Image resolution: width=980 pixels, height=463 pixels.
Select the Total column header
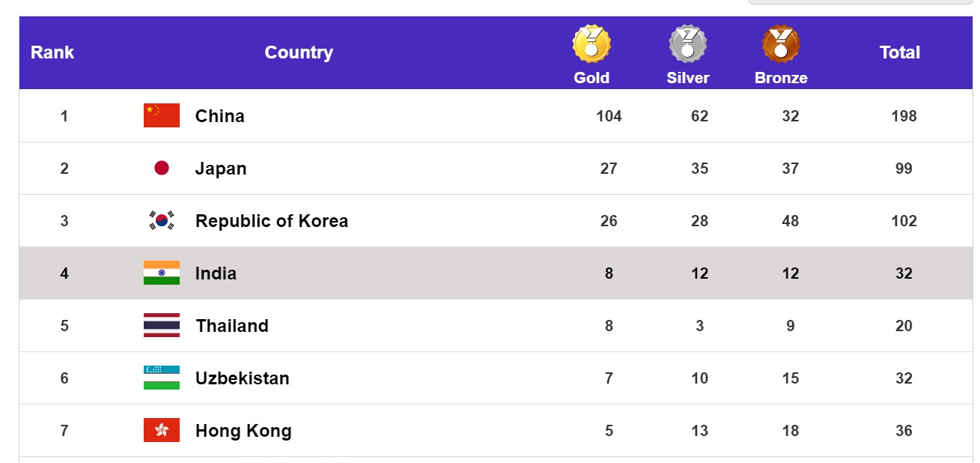pos(900,52)
